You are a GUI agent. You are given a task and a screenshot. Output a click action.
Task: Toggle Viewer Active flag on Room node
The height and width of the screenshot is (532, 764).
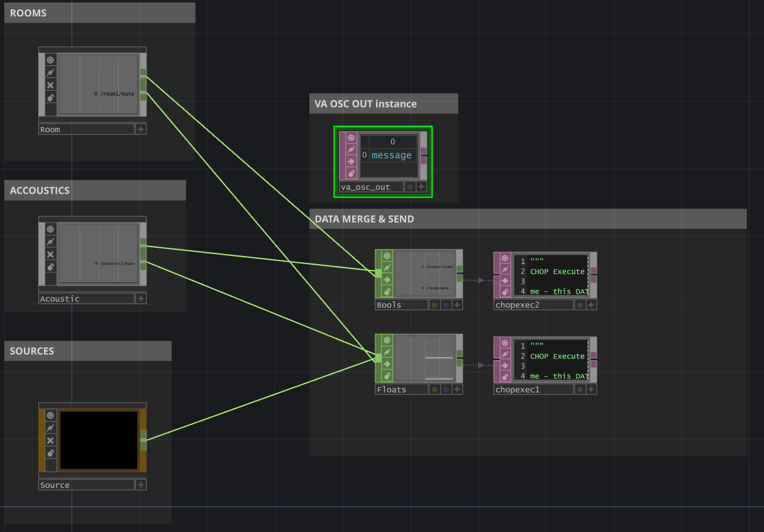tap(50, 60)
